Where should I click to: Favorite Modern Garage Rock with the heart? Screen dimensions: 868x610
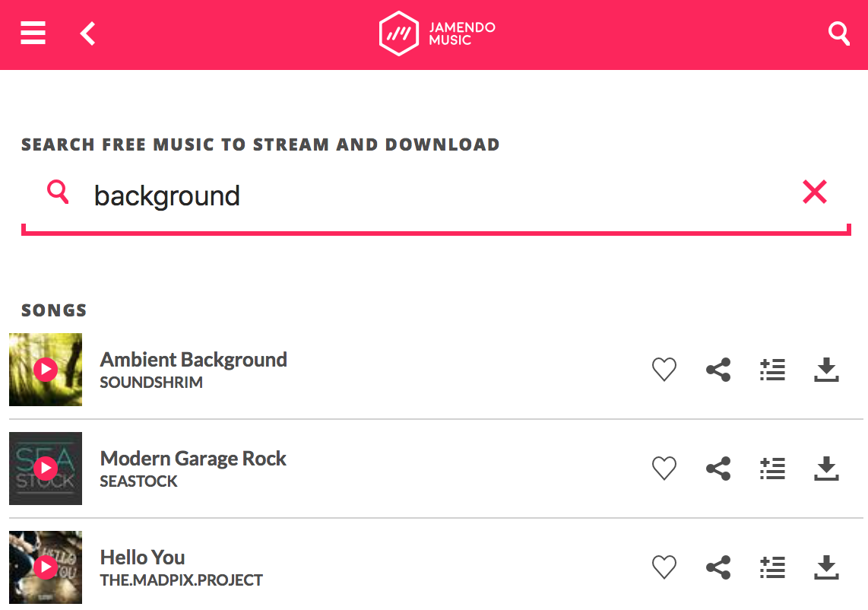(664, 469)
